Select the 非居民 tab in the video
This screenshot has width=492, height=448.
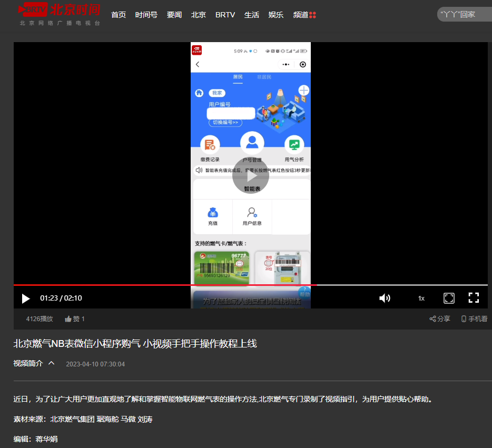tap(264, 77)
